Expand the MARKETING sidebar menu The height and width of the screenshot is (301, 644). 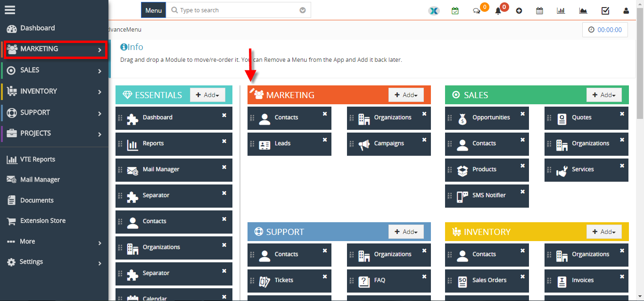(x=55, y=49)
